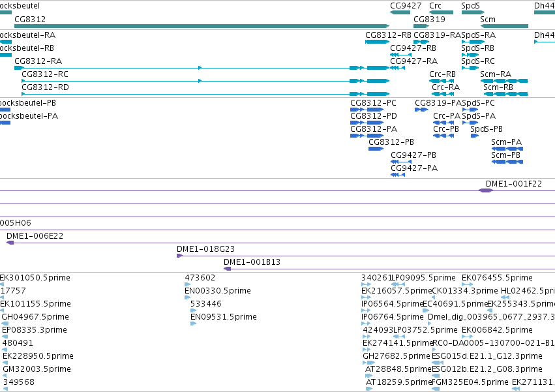The width and height of the screenshot is (555, 392).
Task: Click the EK301050.5prime EST label
Action: point(35,278)
